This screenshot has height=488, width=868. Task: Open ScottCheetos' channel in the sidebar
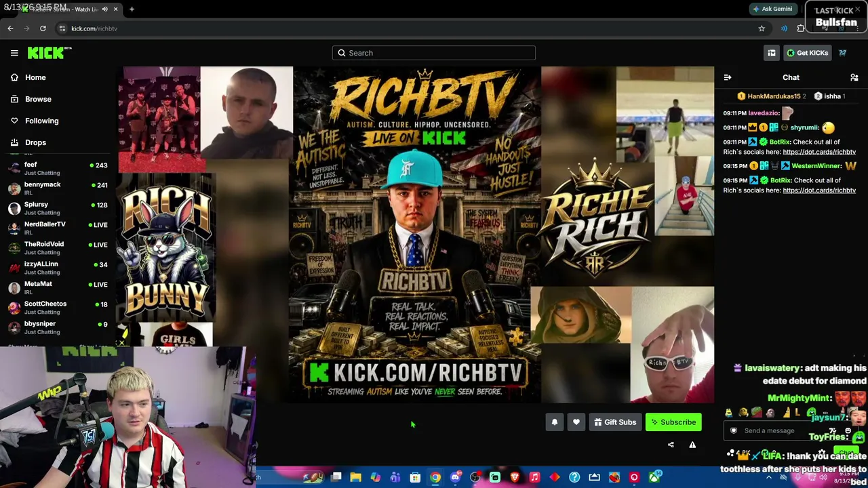[58, 308]
